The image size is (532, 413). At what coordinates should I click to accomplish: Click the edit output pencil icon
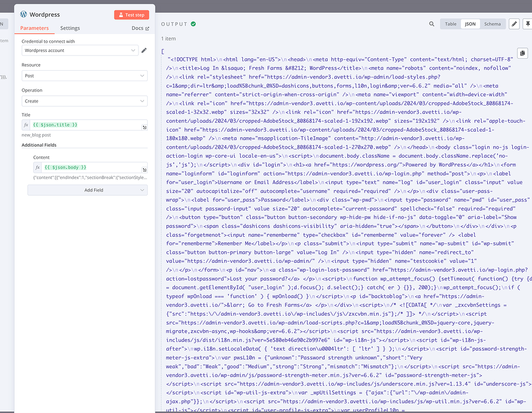tap(514, 23)
